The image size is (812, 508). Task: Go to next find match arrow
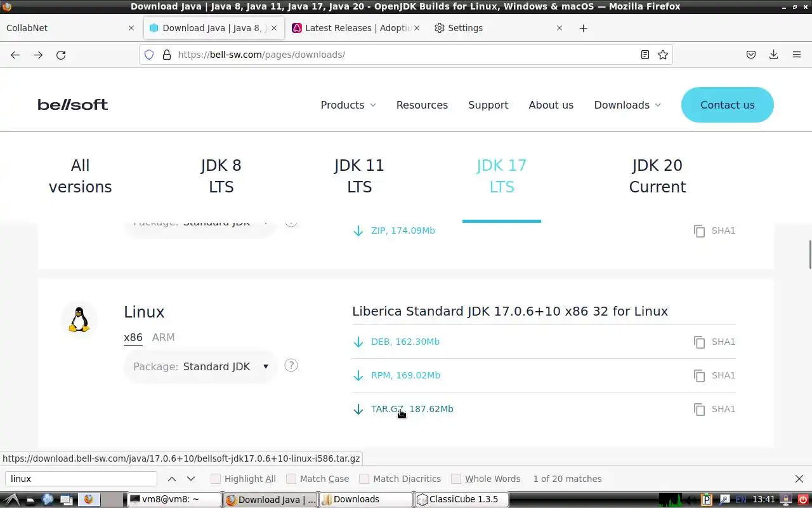pos(191,479)
